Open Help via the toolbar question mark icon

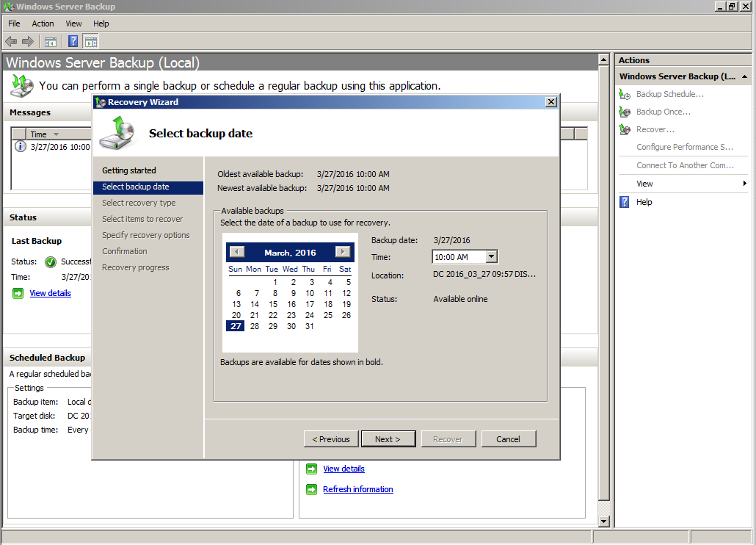73,41
